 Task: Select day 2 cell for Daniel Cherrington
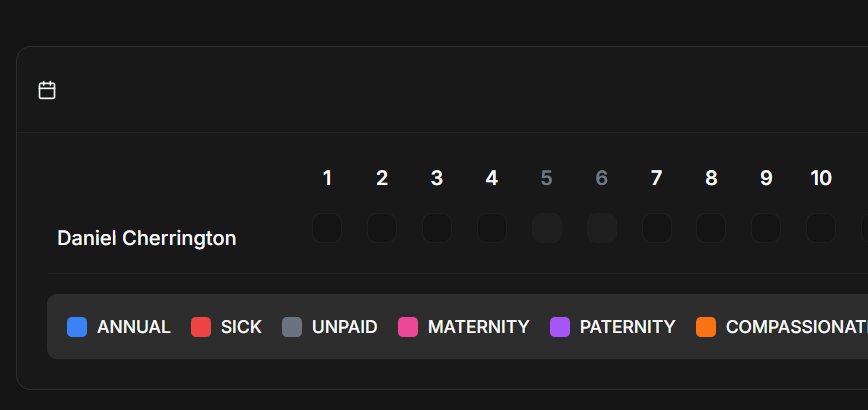coord(382,228)
